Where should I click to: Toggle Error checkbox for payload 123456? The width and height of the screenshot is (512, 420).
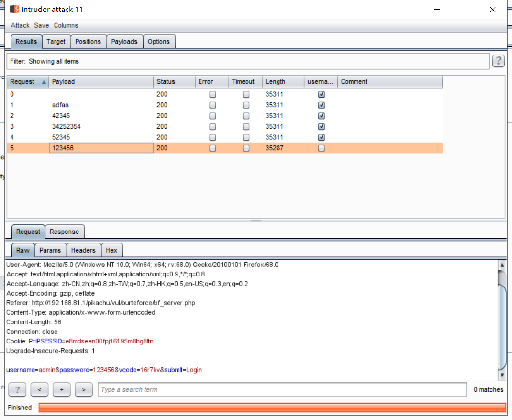[x=212, y=148]
